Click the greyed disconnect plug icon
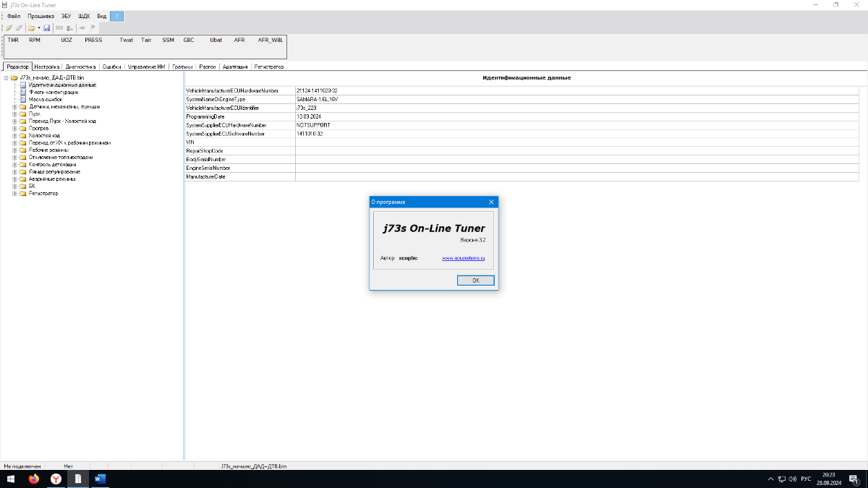 tap(19, 27)
